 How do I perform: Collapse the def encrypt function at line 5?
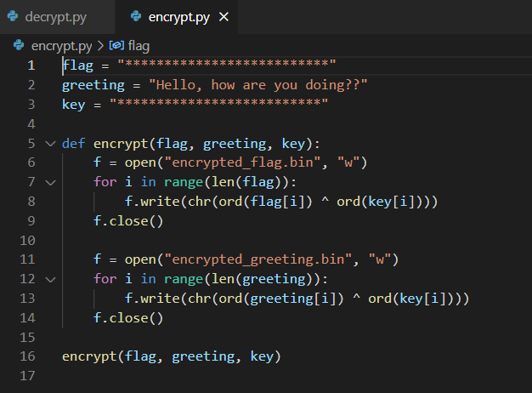point(50,144)
